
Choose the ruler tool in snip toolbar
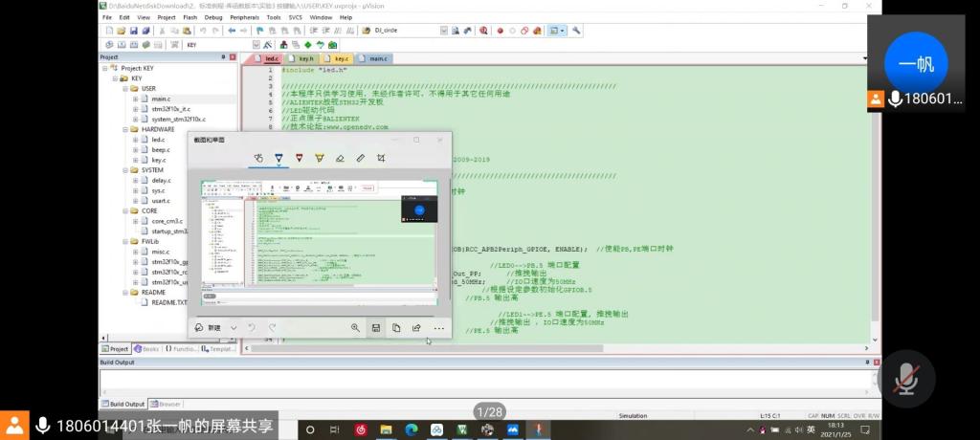361,158
